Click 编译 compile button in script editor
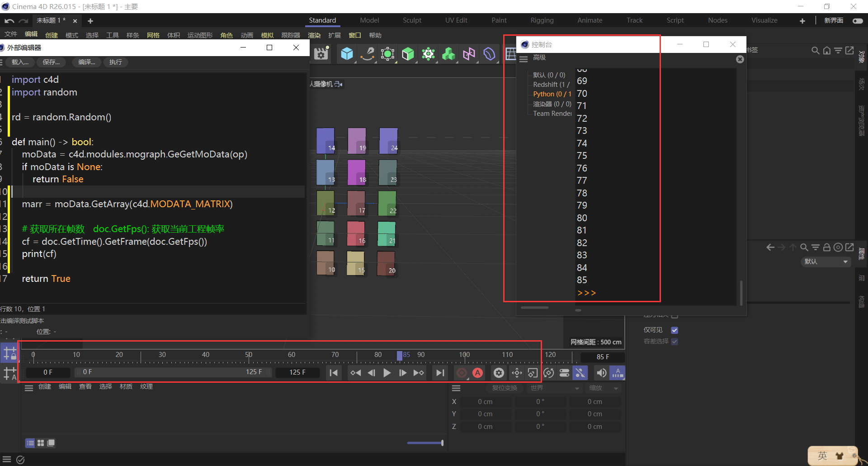Image resolution: width=868 pixels, height=466 pixels. click(x=86, y=62)
